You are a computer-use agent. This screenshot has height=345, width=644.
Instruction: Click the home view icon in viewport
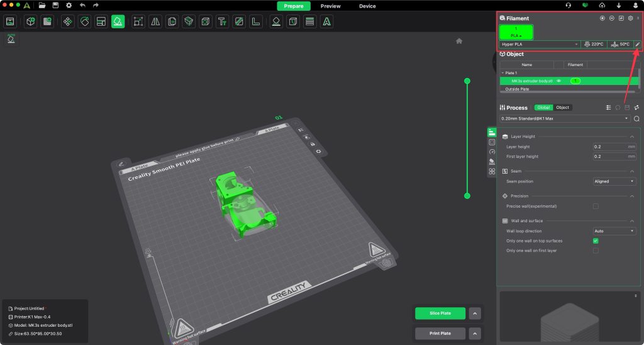pos(459,41)
